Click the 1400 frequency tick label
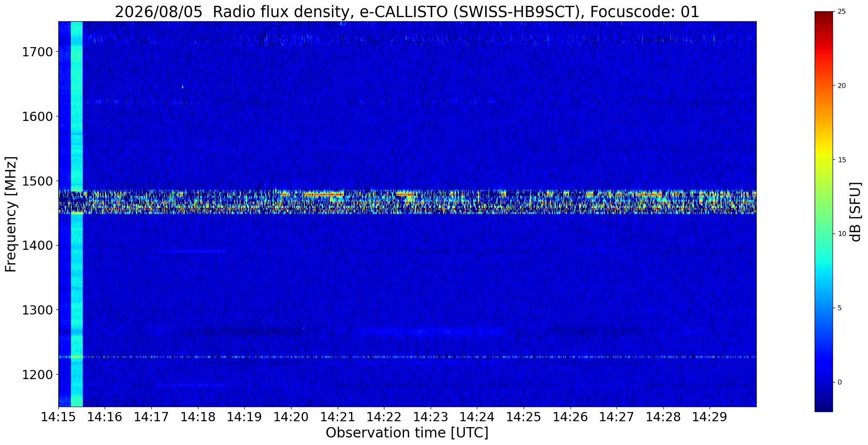This screenshot has width=868, height=445. tap(37, 246)
